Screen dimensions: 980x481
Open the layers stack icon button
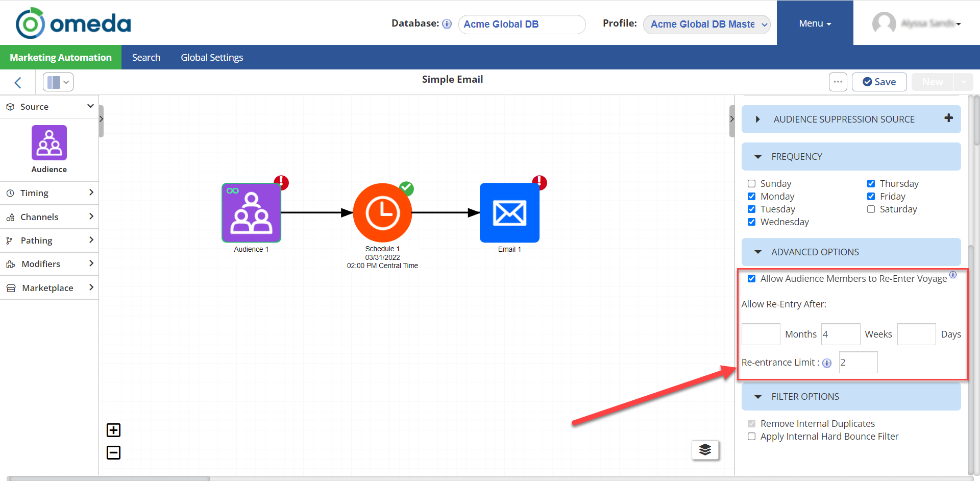coord(705,450)
